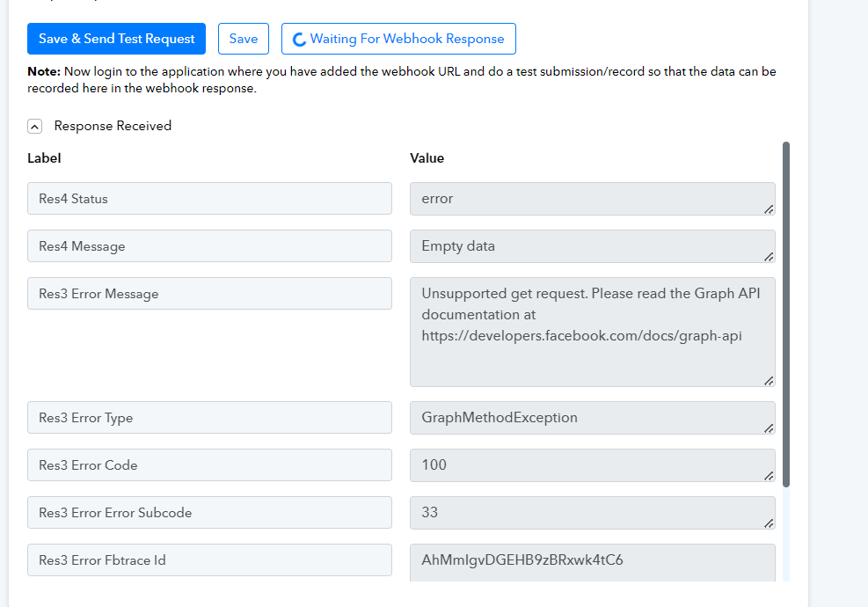Screen dimensions: 868x607
Task: Select the Res3 Error Message label field
Action: [x=209, y=294]
